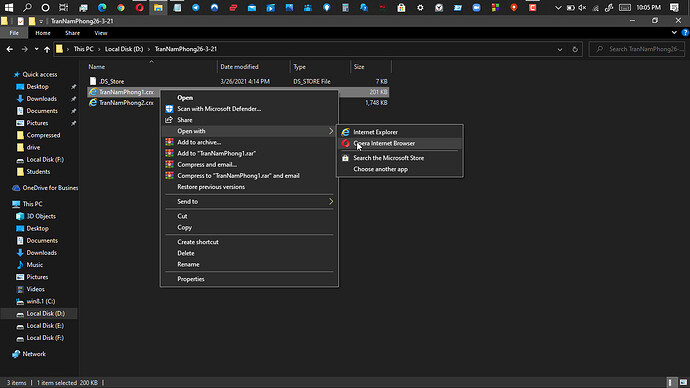Select Add to "TranNamPhong1.rar"
This screenshot has width=690, height=388.
[249, 153]
